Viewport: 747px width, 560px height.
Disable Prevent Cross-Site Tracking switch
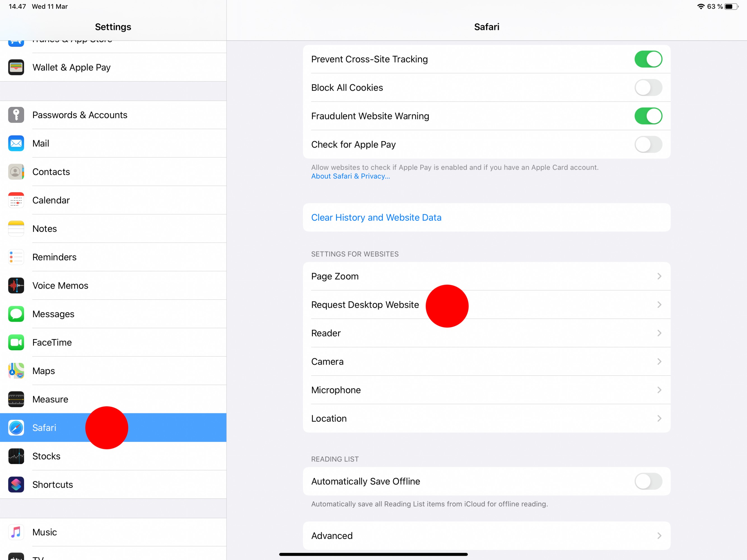coord(648,59)
